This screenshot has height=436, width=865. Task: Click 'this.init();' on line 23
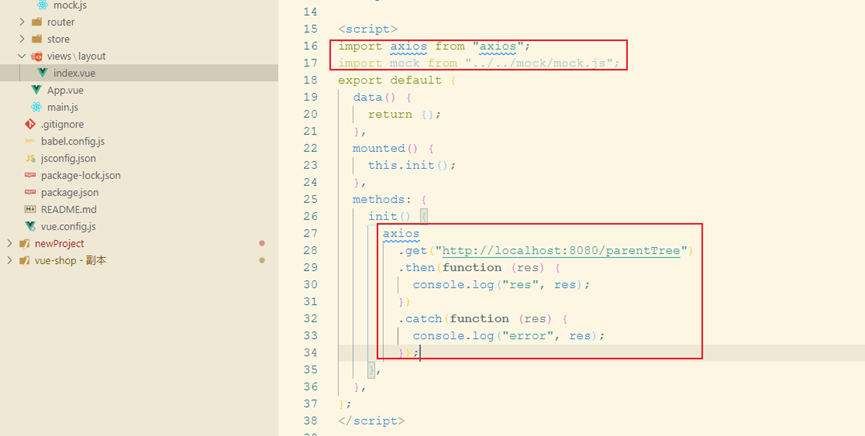tap(412, 166)
